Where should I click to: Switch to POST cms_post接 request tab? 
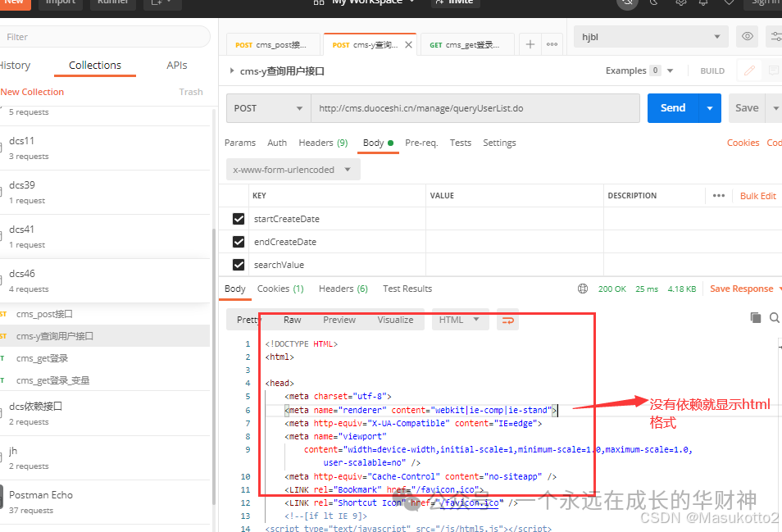pos(272,45)
